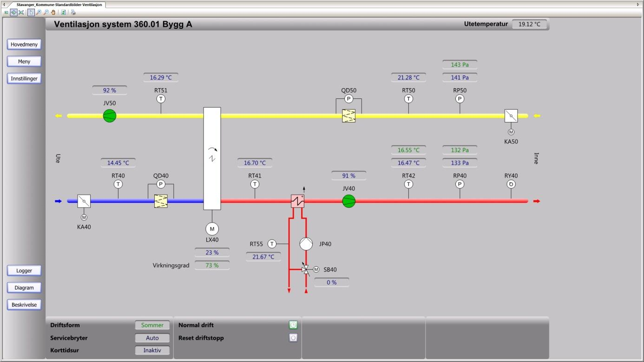Image resolution: width=644 pixels, height=362 pixels.
Task: Select the fit-all zoom icon
Action: [x=21, y=13]
